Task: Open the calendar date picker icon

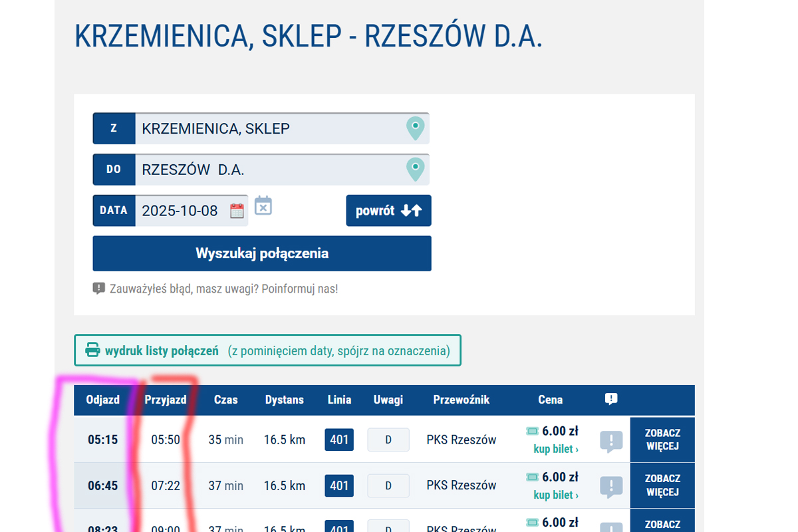Action: pyautogui.click(x=237, y=211)
